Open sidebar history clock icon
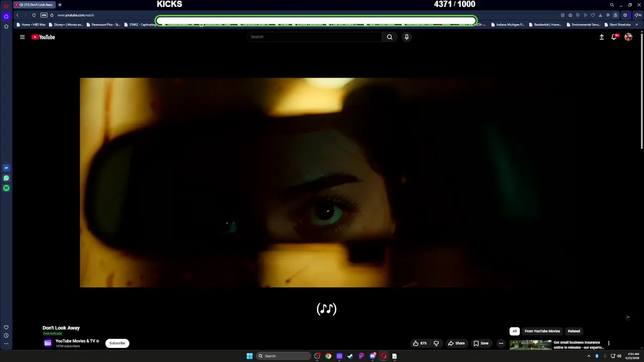644x362 pixels. [6, 335]
